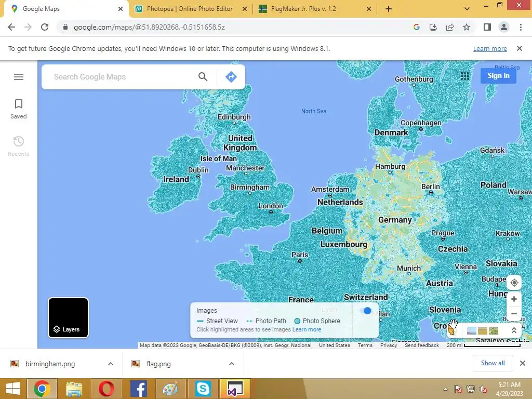Click the Sign in button
532x399 pixels.
coord(498,76)
